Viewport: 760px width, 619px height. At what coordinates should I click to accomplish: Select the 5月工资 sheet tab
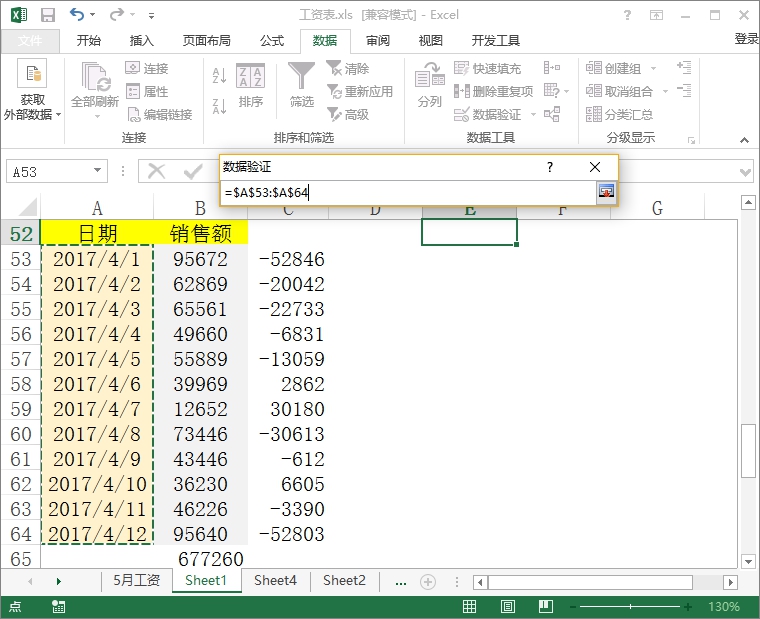point(136,580)
